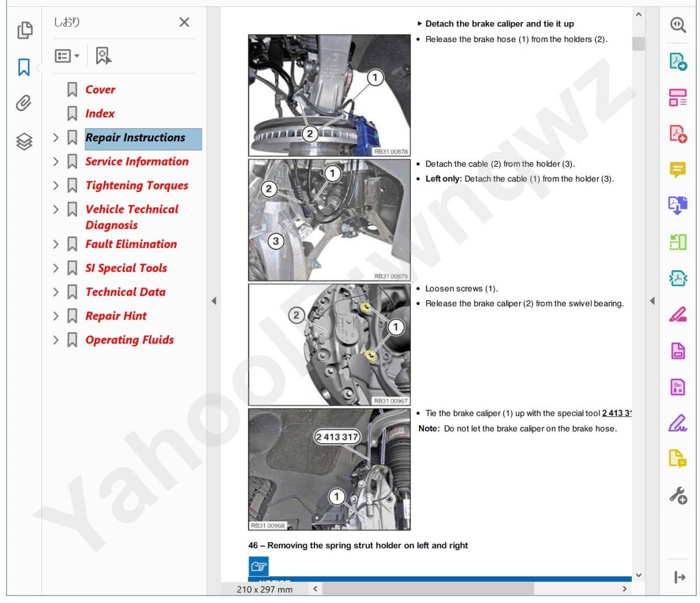Click the caliper screws figure RB31 00967
The height and width of the screenshot is (603, 700).
coord(329,345)
